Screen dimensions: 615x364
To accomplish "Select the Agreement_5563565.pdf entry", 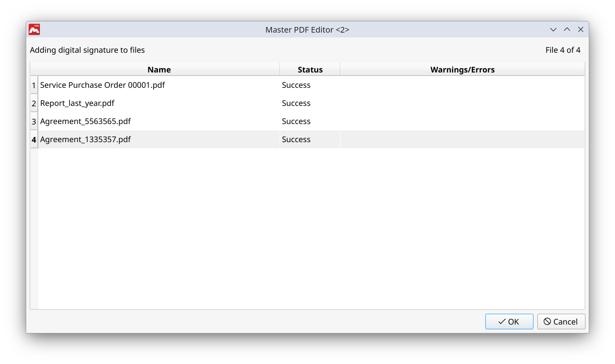I will [85, 121].
